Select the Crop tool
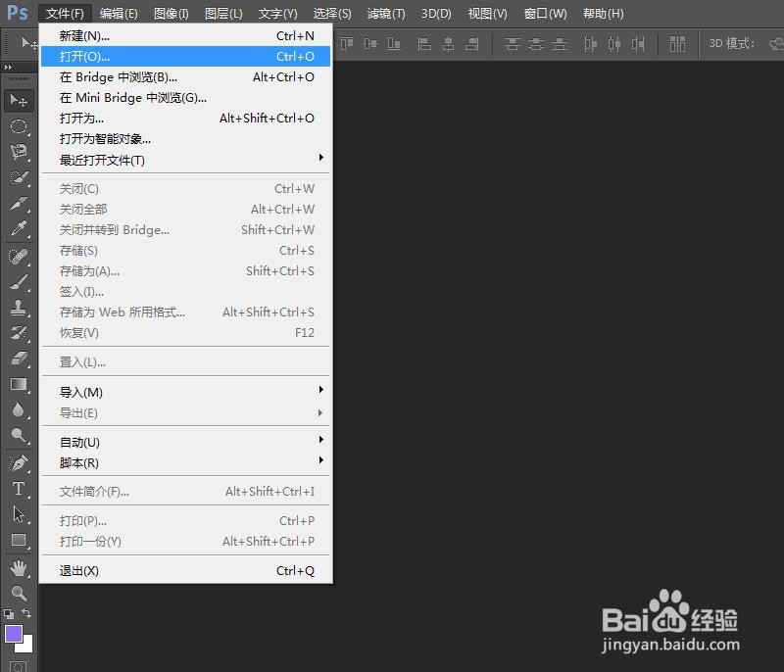 (x=19, y=203)
